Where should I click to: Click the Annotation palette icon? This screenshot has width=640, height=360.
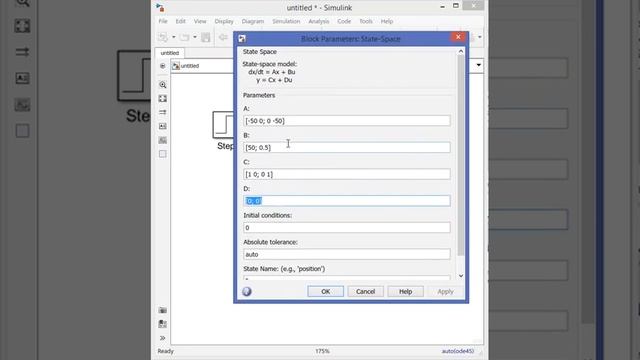point(162,126)
